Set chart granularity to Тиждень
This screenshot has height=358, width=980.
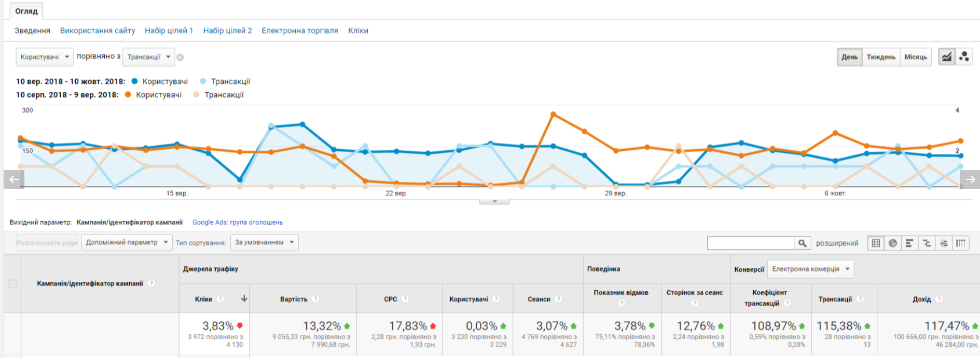pyautogui.click(x=881, y=57)
